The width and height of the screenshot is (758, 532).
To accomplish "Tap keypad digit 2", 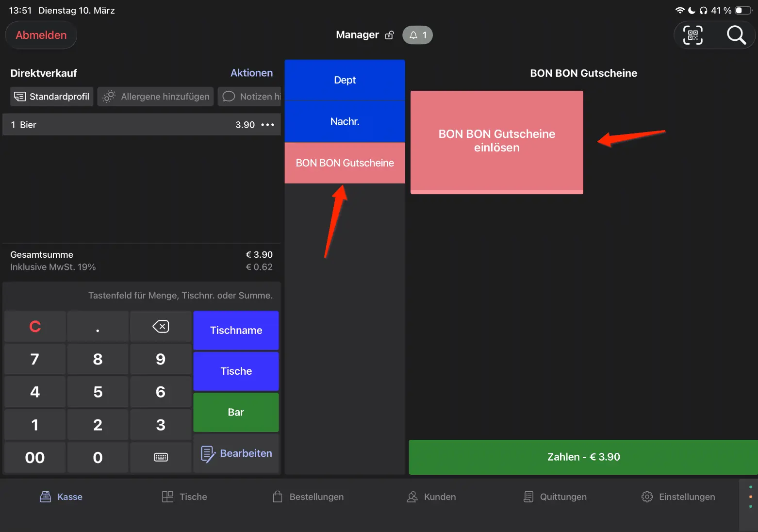I will [x=98, y=425].
